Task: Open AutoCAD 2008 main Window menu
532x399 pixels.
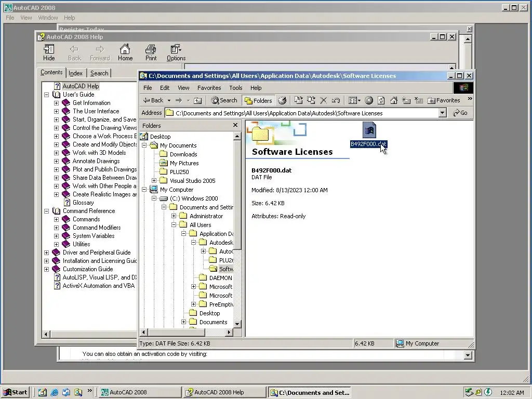Action: (48, 18)
